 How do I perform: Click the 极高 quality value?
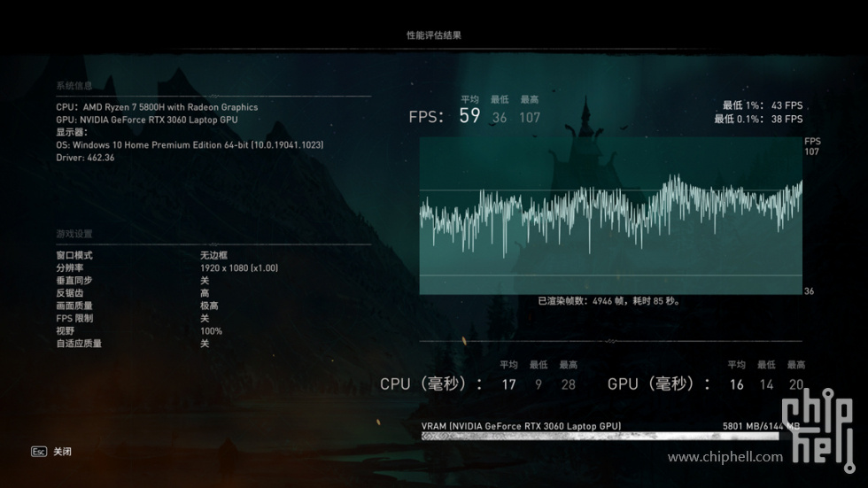coord(209,306)
